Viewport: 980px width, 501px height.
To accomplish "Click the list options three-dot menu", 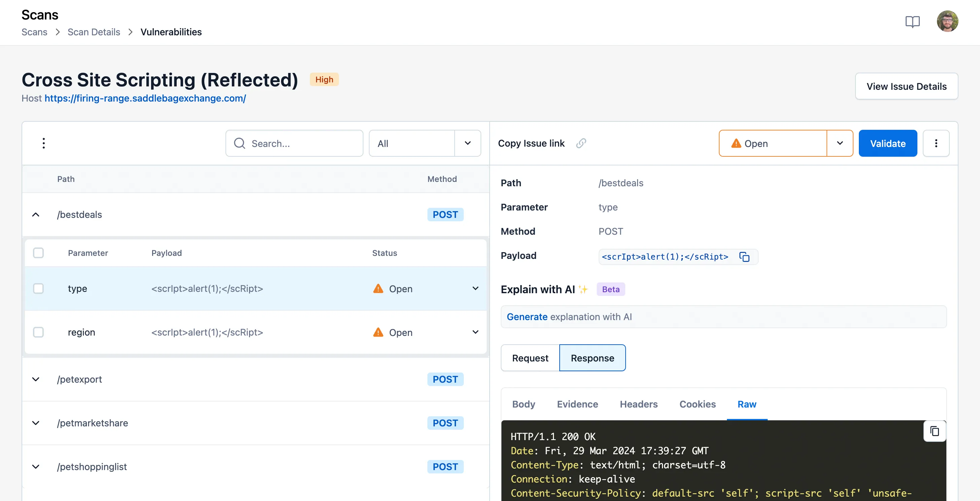I will point(44,143).
